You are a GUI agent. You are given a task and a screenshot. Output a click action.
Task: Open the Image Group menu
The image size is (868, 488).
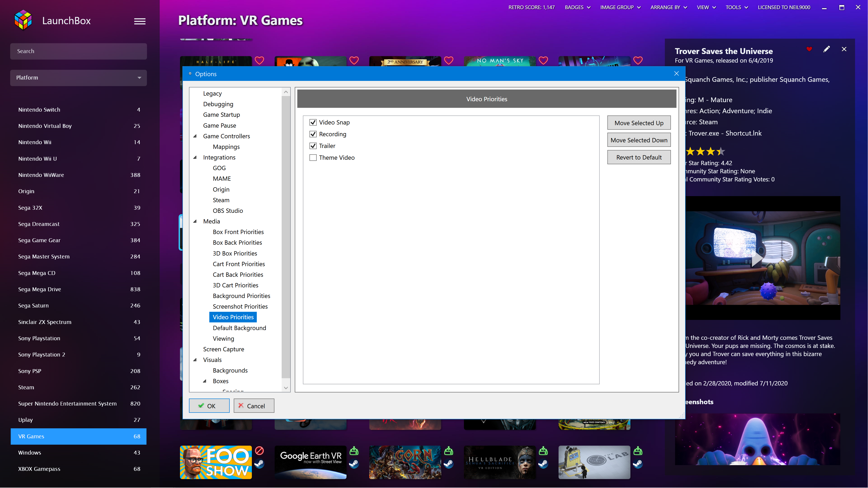[x=620, y=7]
